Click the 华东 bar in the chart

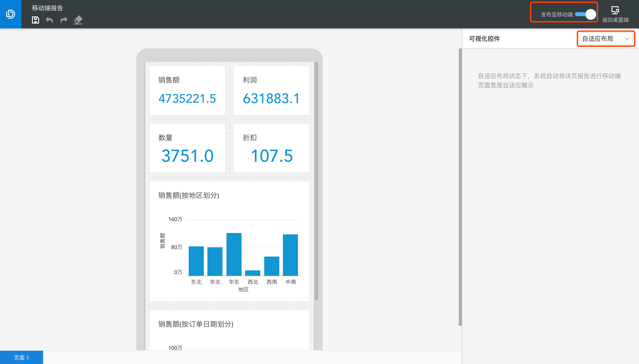[x=234, y=254]
